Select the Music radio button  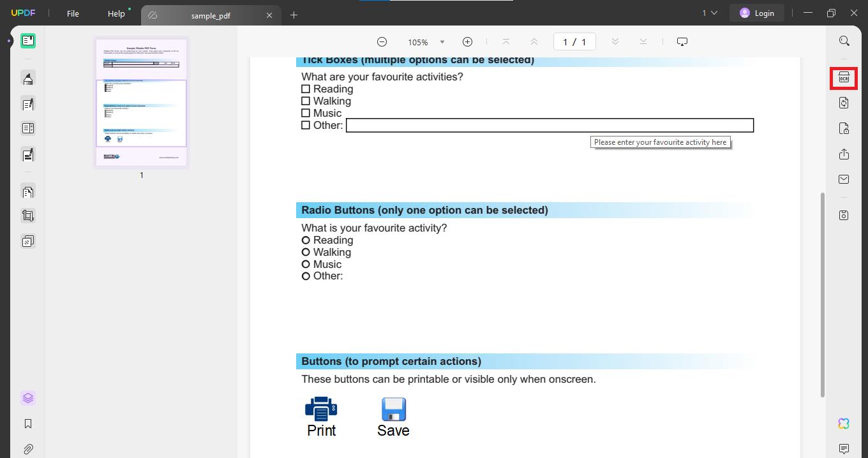[x=306, y=263]
